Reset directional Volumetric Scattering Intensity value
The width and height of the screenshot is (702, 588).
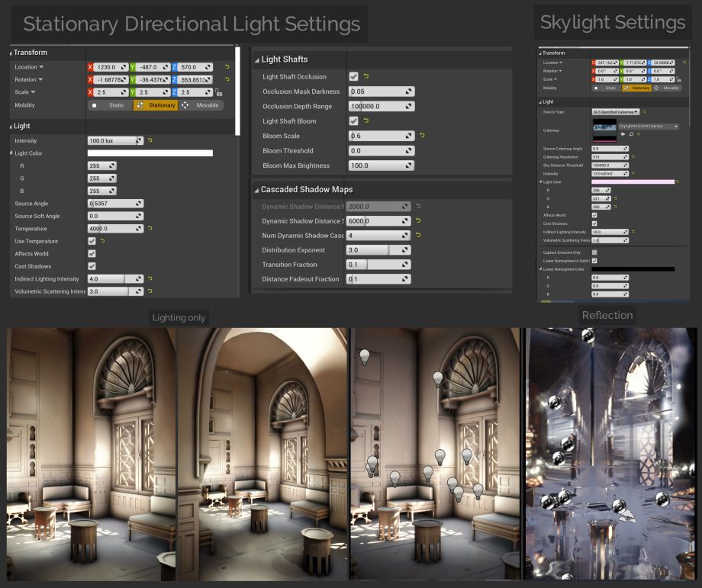150,291
